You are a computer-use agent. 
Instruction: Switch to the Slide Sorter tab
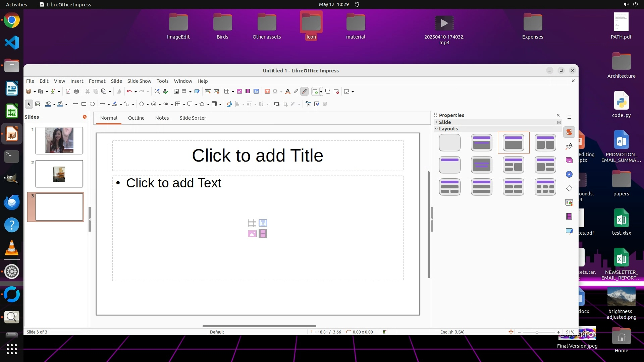click(193, 118)
